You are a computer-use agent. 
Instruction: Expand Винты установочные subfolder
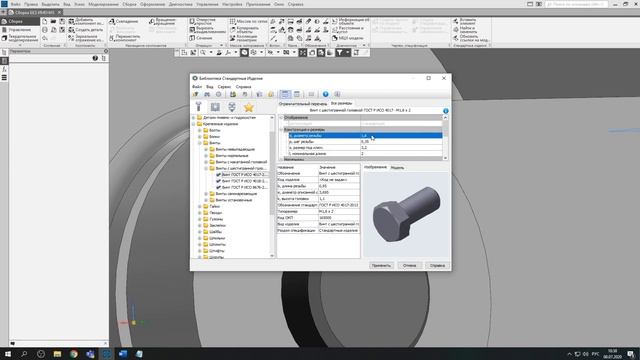click(206, 200)
